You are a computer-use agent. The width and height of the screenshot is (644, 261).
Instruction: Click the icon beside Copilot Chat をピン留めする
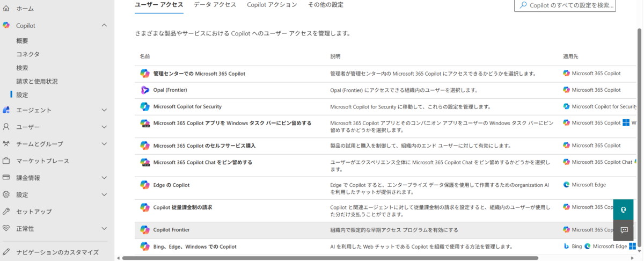tap(145, 162)
